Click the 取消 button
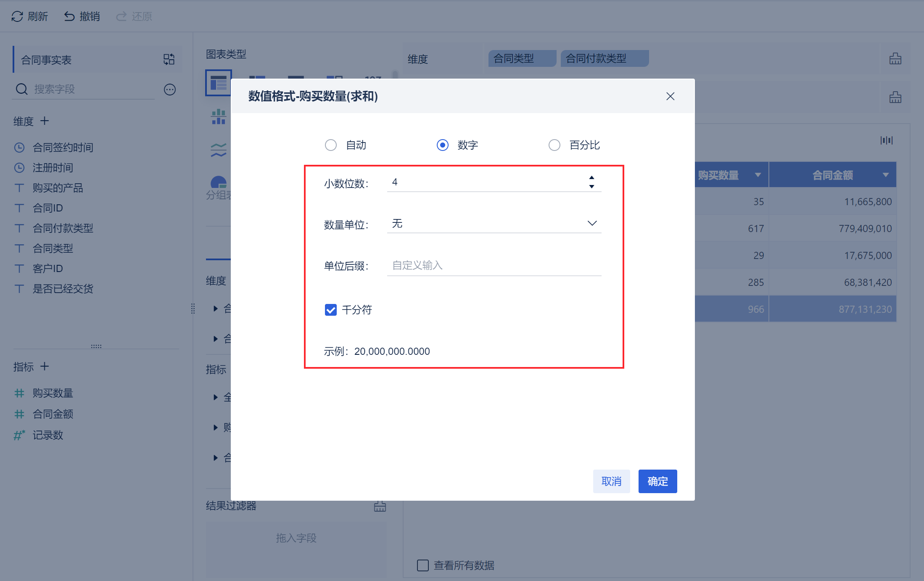924x581 pixels. 611,481
